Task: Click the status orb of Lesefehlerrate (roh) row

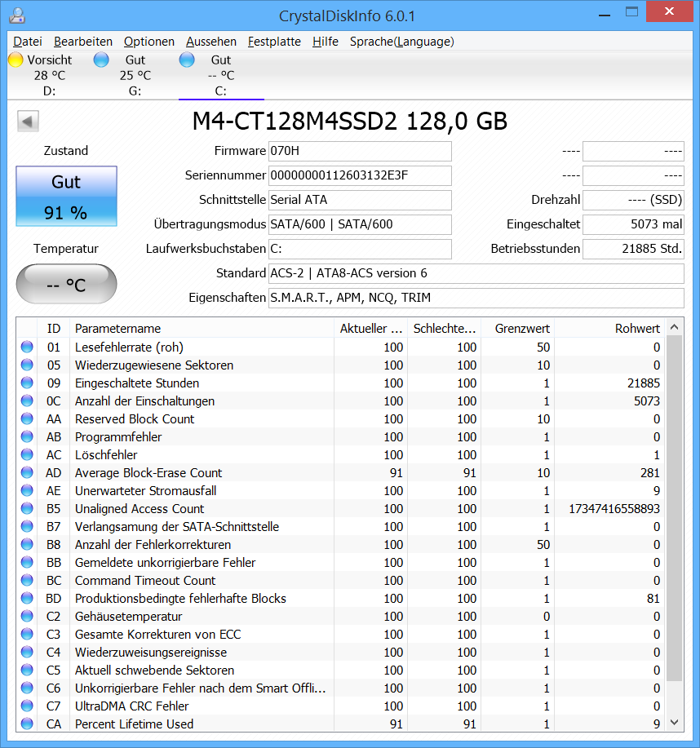Action: click(x=27, y=347)
